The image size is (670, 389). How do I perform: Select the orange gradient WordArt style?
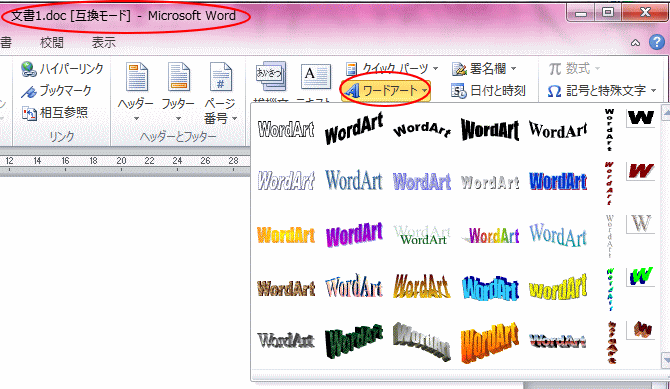tap(286, 235)
